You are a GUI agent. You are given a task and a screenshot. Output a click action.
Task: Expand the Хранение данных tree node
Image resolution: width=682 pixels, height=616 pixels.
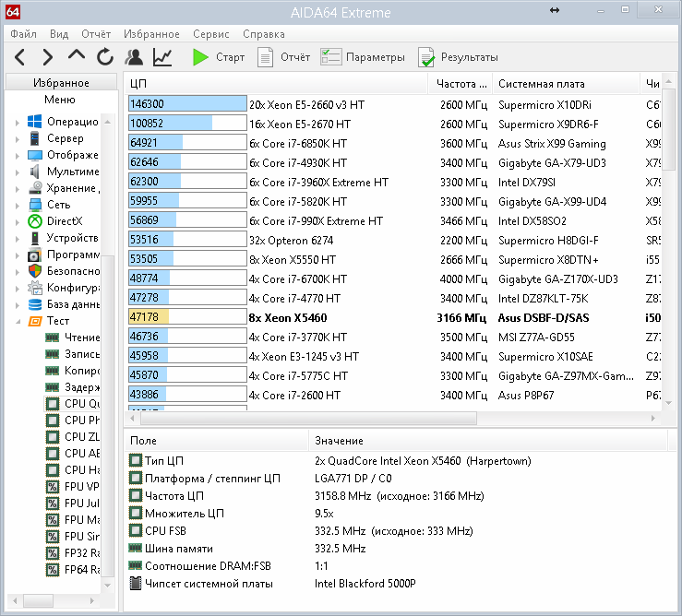click(18, 189)
